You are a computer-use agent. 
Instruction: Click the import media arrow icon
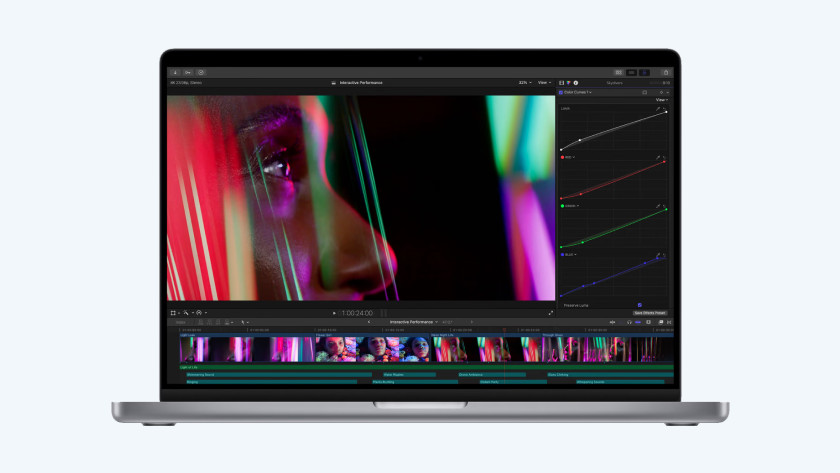click(x=176, y=72)
